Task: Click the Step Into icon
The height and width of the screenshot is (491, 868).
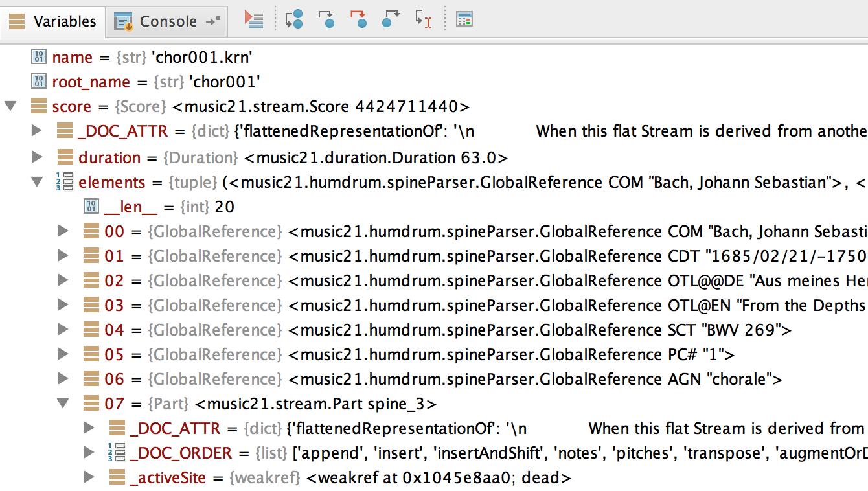Action: (x=326, y=19)
